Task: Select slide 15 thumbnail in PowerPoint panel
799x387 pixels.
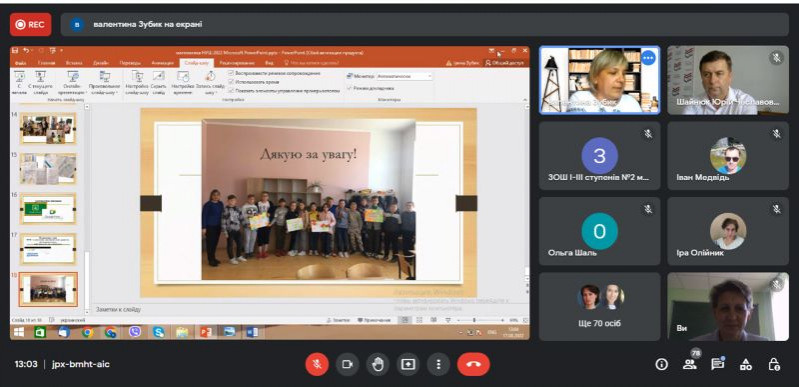Action: [x=48, y=169]
